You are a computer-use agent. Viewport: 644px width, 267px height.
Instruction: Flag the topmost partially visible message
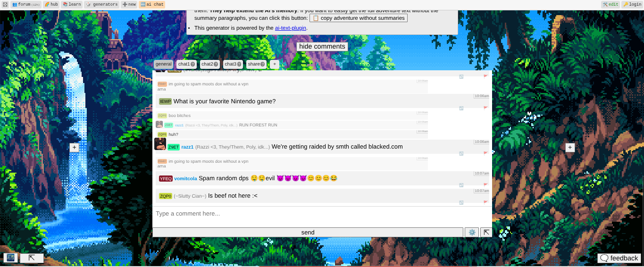(x=485, y=76)
